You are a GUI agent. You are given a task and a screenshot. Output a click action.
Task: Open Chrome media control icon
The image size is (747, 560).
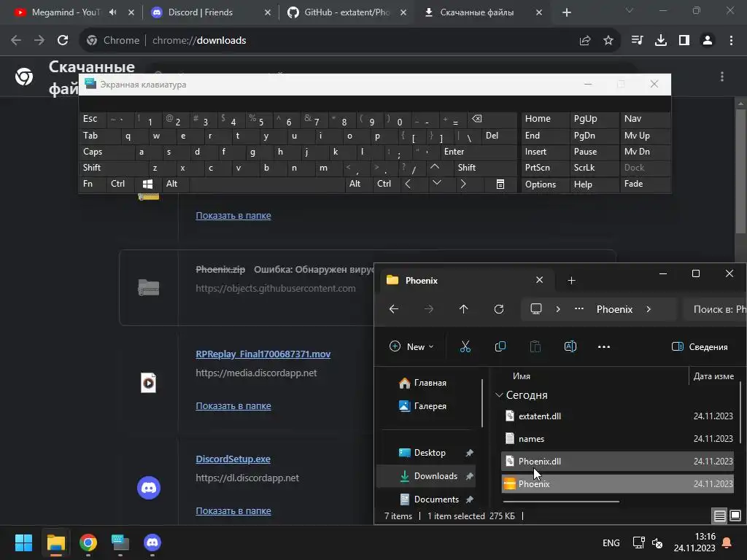[x=637, y=41]
